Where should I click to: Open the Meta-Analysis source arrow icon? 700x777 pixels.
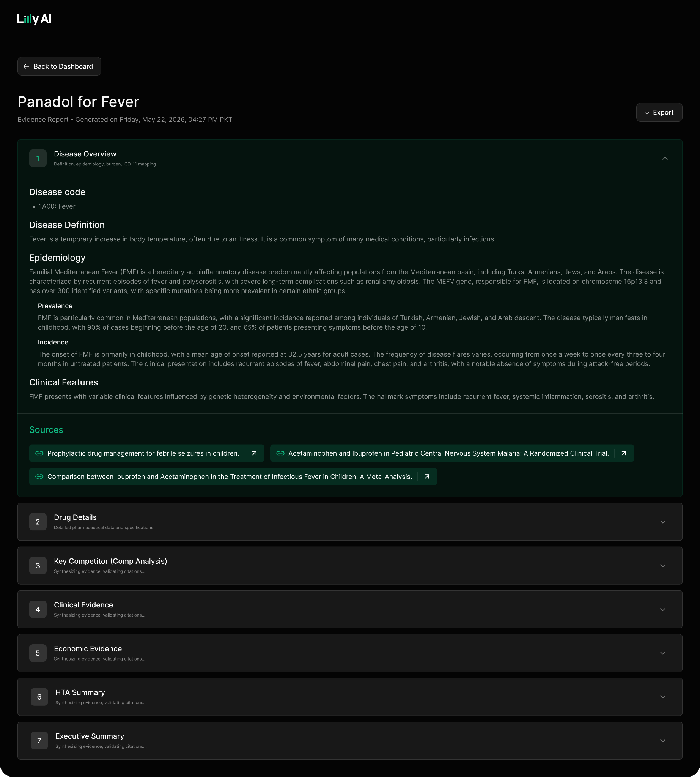[x=427, y=477]
